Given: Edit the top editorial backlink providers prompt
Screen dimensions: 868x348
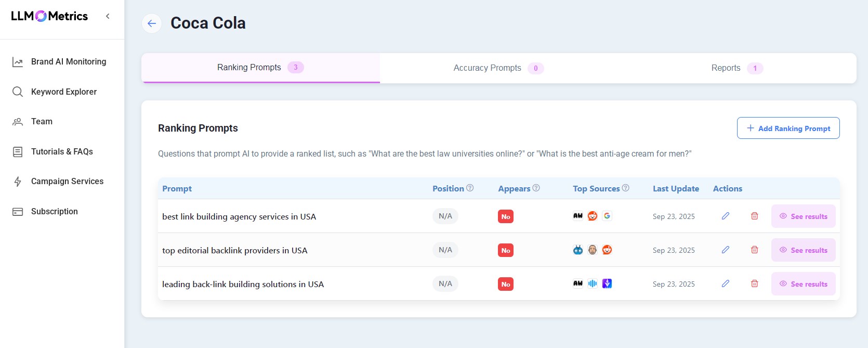Looking at the screenshot, I should (x=726, y=250).
